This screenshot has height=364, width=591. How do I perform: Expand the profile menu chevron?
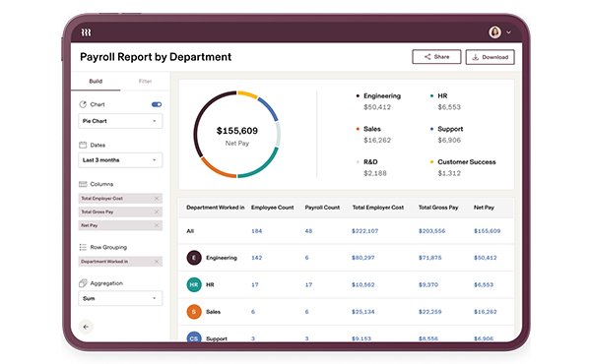[509, 32]
